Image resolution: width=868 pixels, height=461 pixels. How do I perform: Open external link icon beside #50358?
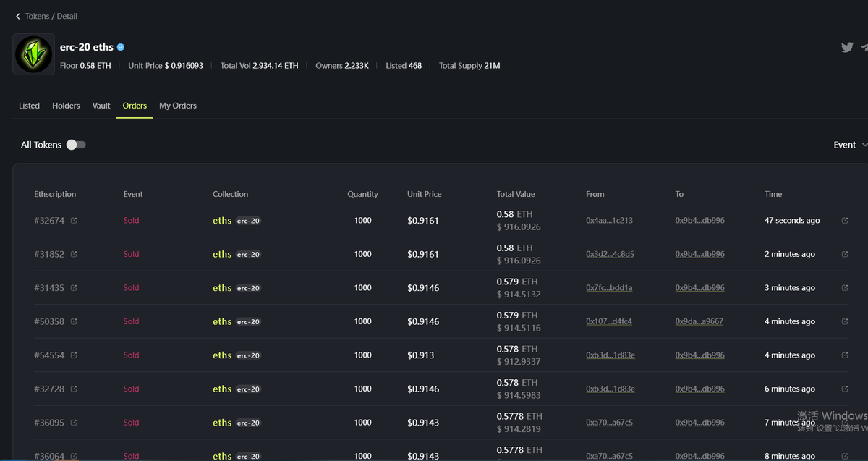tap(74, 321)
